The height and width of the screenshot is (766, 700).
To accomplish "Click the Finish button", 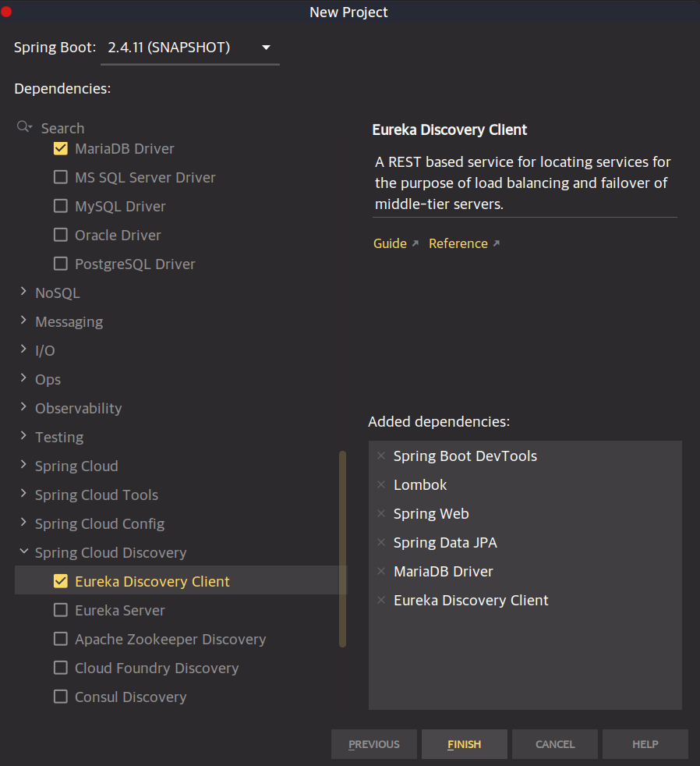I will pyautogui.click(x=465, y=744).
